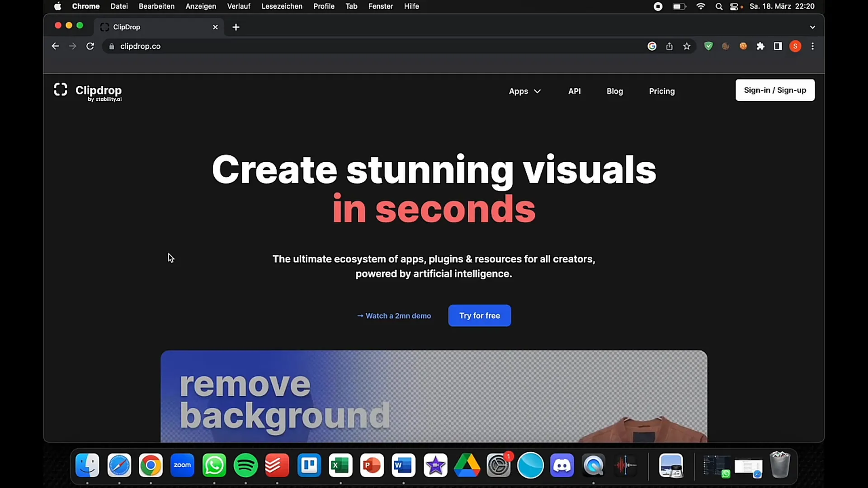Open the Profile menu in menu bar
This screenshot has width=868, height=488.
[324, 6]
